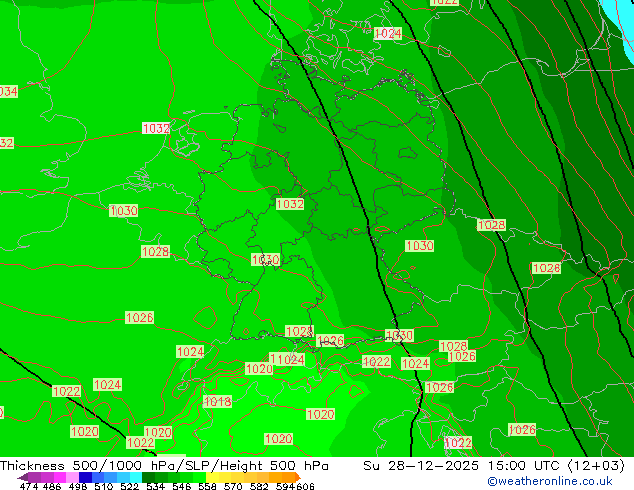Click the (12+03) forecast offset text
The height and width of the screenshot is (490, 634).
coord(596,466)
